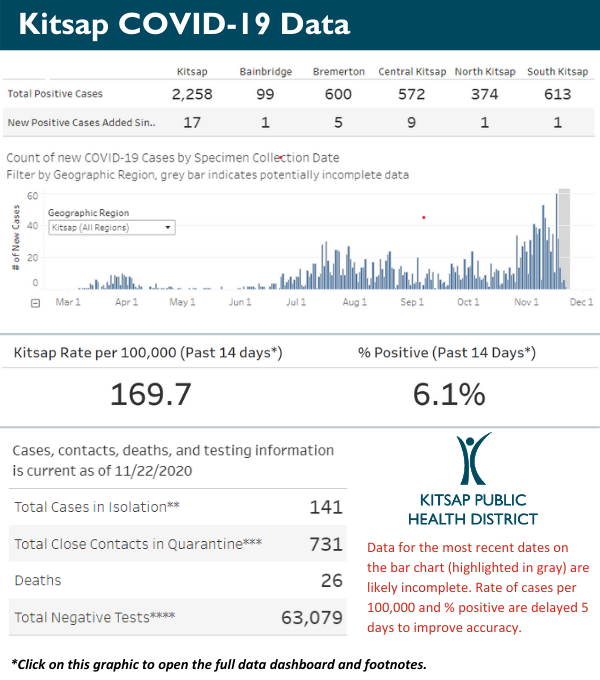Click the 169.7 rate per 100,000 value
Screen dimensions: 600x680
pyautogui.click(x=149, y=394)
